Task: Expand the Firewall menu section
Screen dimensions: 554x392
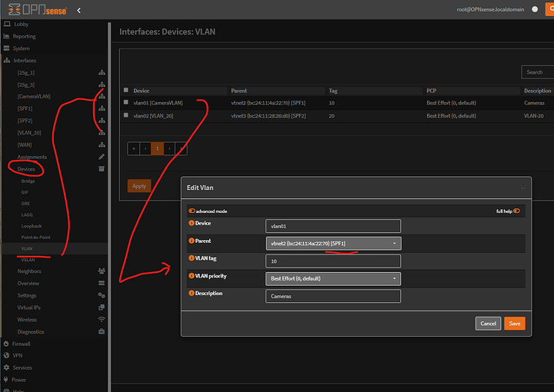Action: 22,344
